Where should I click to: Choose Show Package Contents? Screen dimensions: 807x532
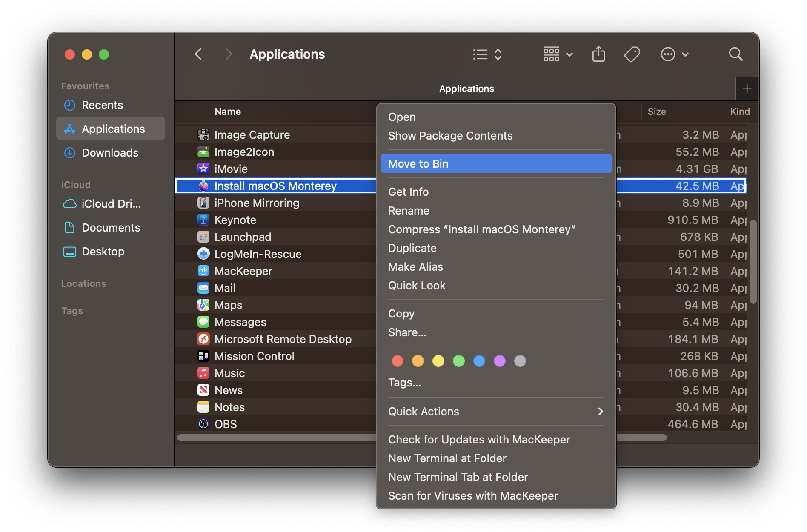tap(496, 136)
